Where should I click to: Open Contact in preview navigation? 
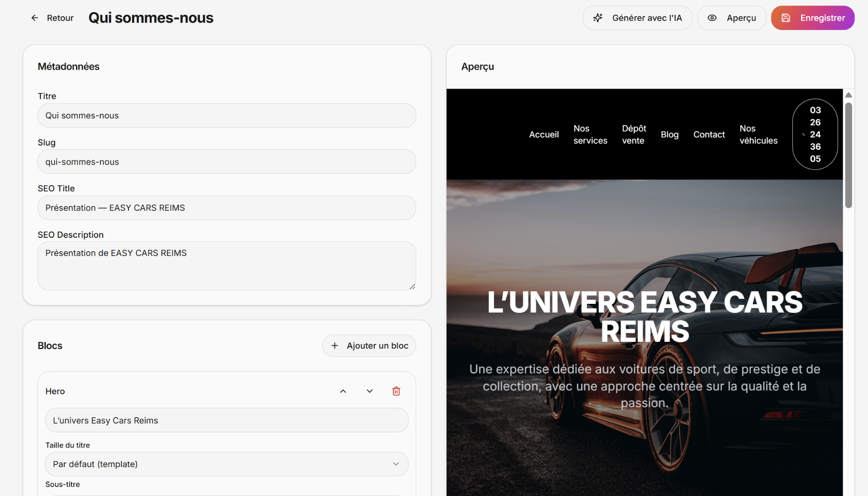coord(709,135)
